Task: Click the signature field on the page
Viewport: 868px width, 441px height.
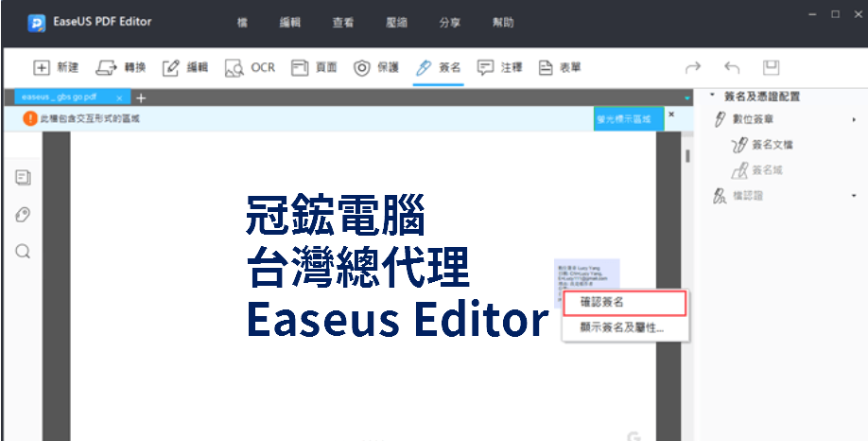Action: click(x=587, y=274)
